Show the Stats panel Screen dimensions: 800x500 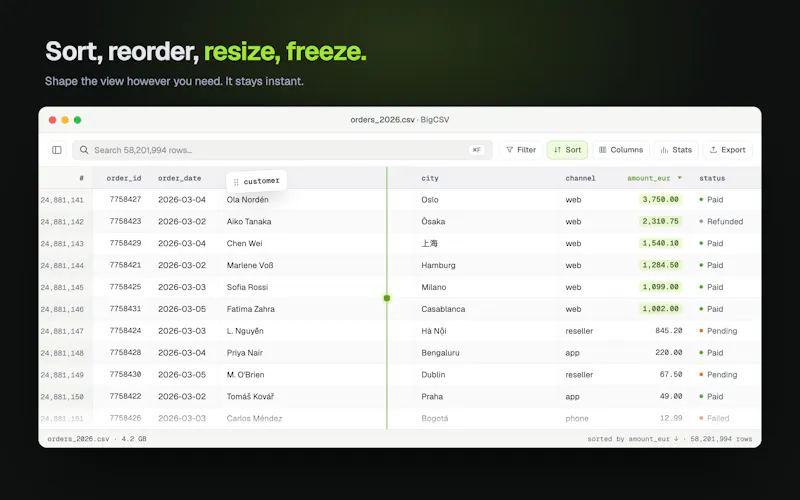676,150
